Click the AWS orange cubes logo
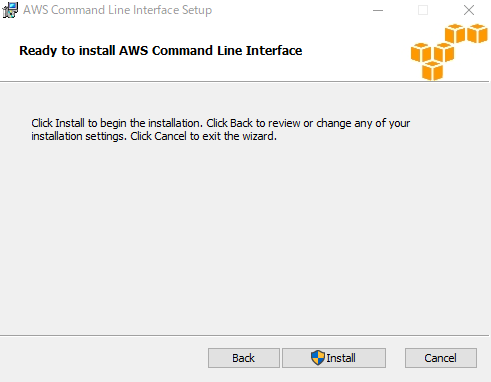491x382 pixels. point(449,52)
